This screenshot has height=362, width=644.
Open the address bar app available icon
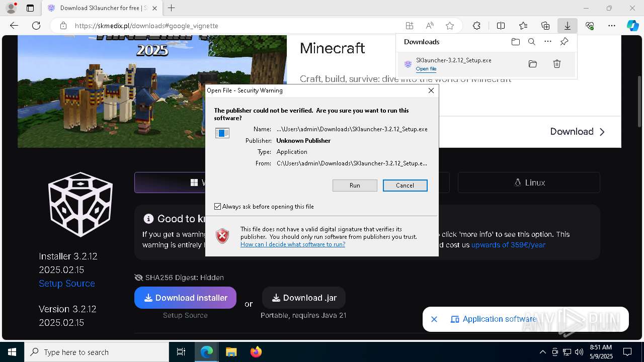[410, 26]
